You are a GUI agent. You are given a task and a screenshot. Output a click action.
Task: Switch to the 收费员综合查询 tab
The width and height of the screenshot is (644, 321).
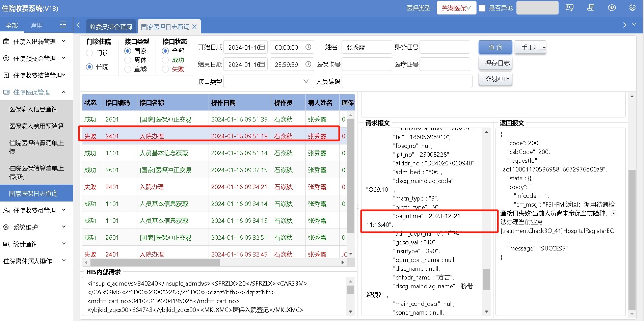coord(111,27)
